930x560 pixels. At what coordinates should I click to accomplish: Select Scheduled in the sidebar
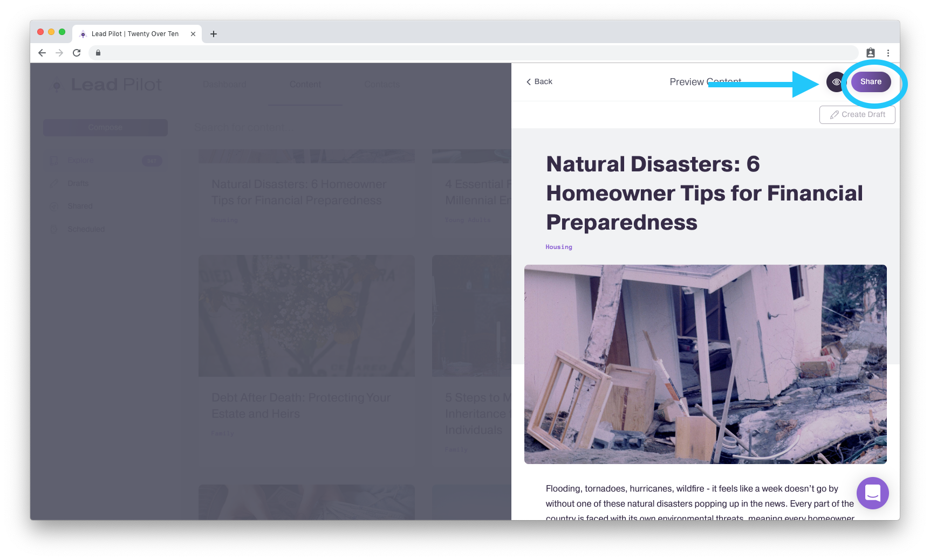(x=86, y=229)
